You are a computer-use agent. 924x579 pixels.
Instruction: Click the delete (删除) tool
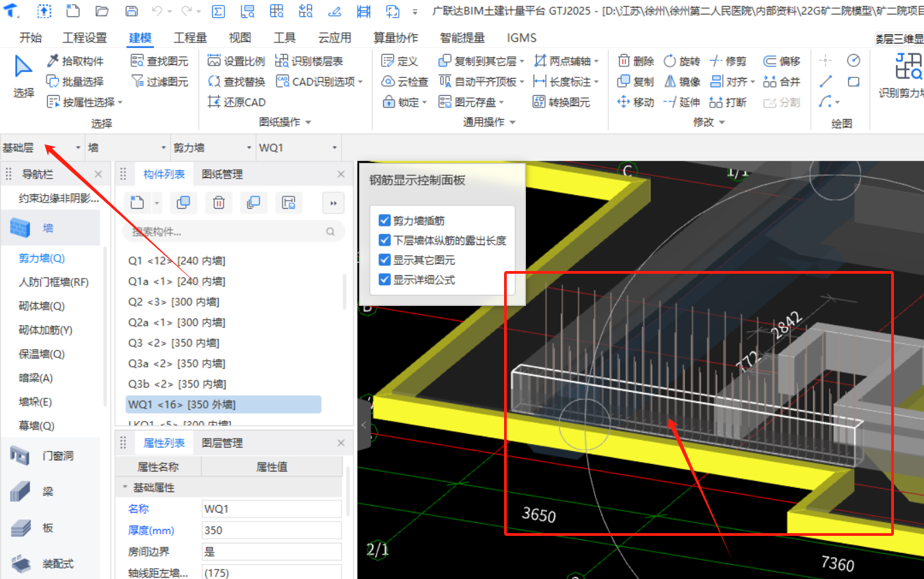coord(635,61)
